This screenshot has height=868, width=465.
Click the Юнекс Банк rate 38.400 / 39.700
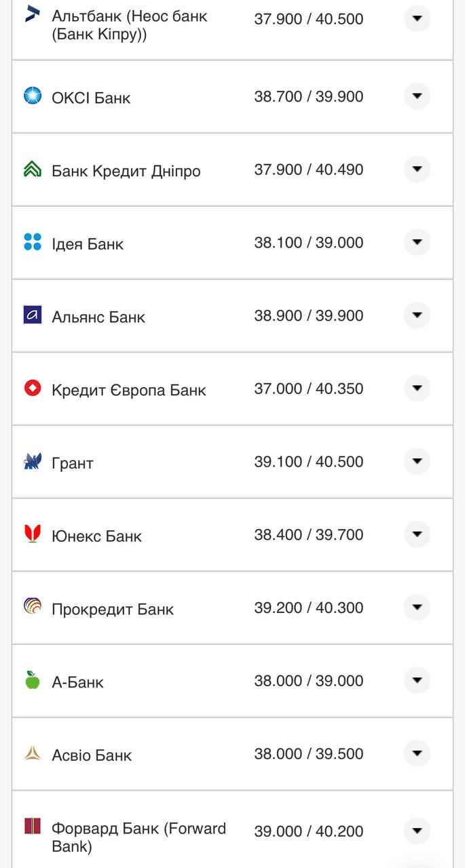pos(309,535)
